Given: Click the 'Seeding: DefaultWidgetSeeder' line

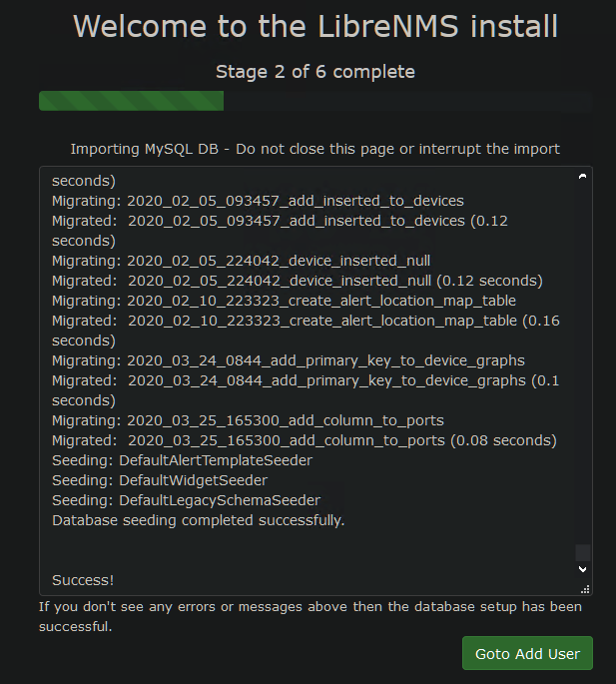Looking at the screenshot, I should pyautogui.click(x=160, y=480).
